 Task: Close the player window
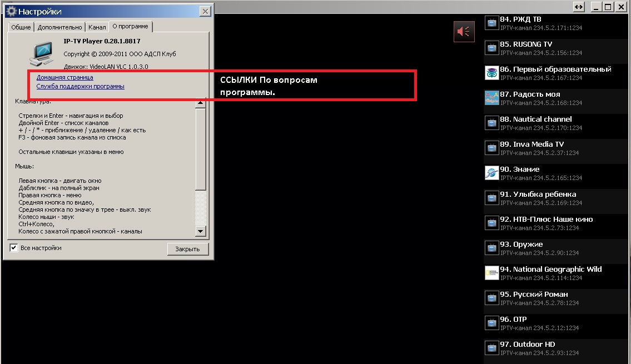622,7
